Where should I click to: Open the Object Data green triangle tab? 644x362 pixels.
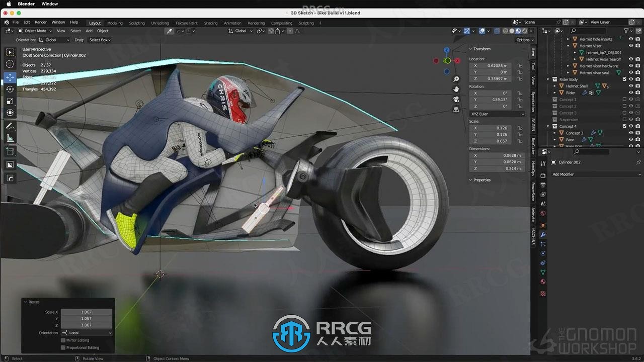pos(543,272)
